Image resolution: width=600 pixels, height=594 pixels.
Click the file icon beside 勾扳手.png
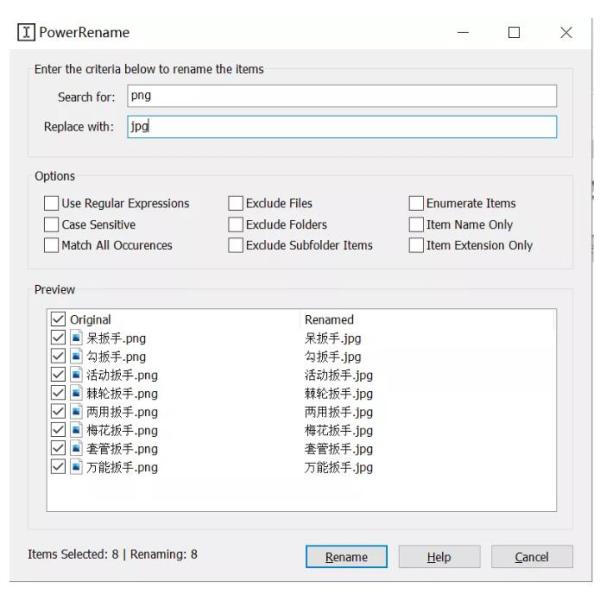[x=77, y=356]
